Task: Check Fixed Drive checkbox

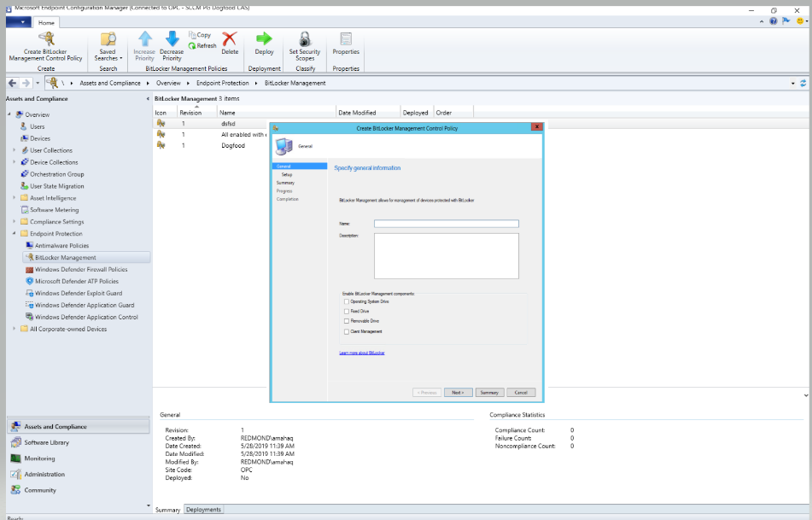Action: [x=347, y=312]
